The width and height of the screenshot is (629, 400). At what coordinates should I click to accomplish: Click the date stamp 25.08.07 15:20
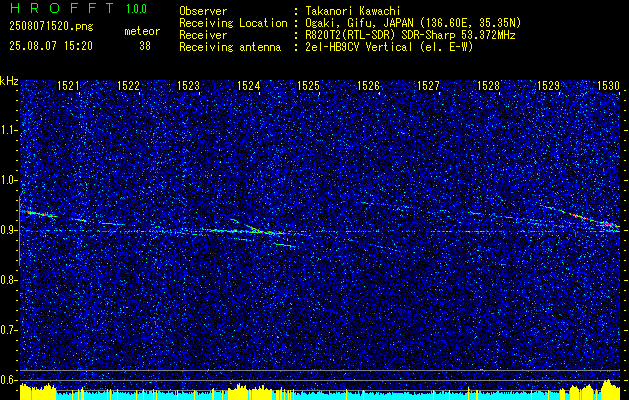tap(51, 46)
